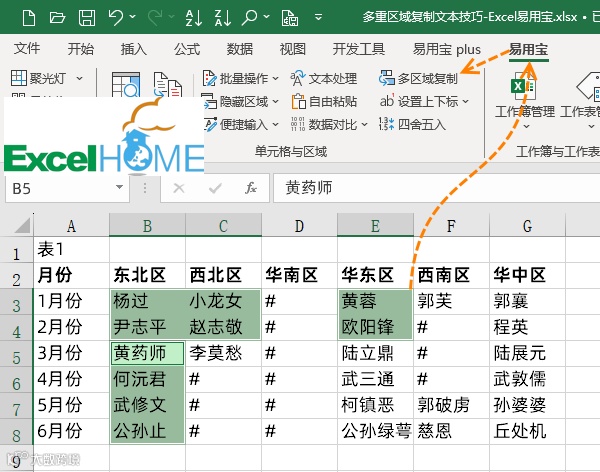Viewport: 600px width, 472px height.
Task: Click the 工作簿管理 Excel icon
Action: click(x=523, y=86)
